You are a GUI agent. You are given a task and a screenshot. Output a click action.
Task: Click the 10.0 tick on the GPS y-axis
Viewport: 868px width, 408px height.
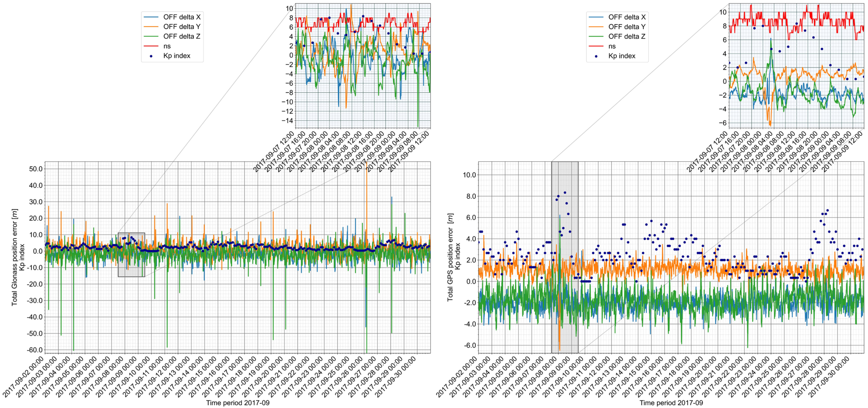click(x=469, y=175)
